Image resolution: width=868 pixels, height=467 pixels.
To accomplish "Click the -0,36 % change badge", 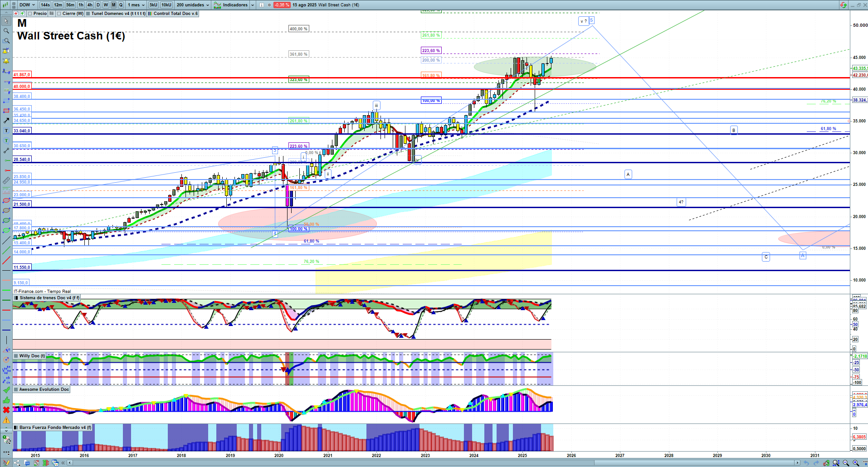I will 282,5.
